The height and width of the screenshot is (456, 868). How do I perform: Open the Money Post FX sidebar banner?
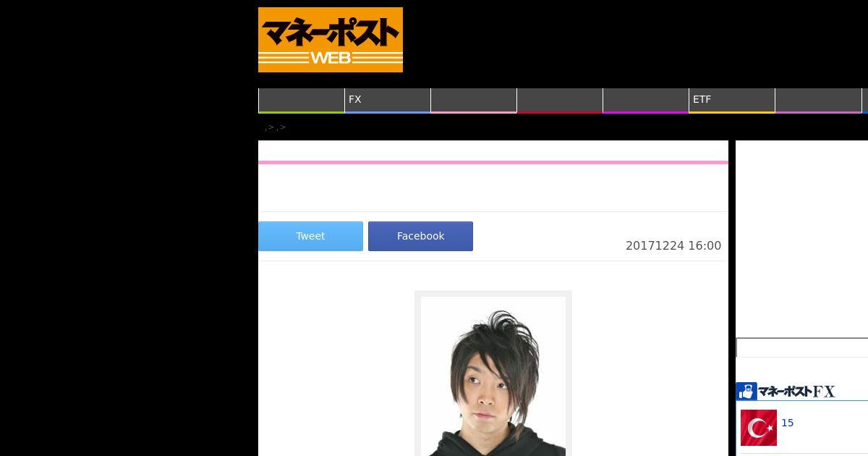[786, 392]
